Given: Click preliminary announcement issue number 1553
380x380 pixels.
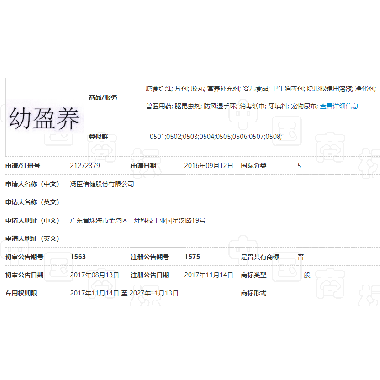Looking at the screenshot, I should pos(78,257).
